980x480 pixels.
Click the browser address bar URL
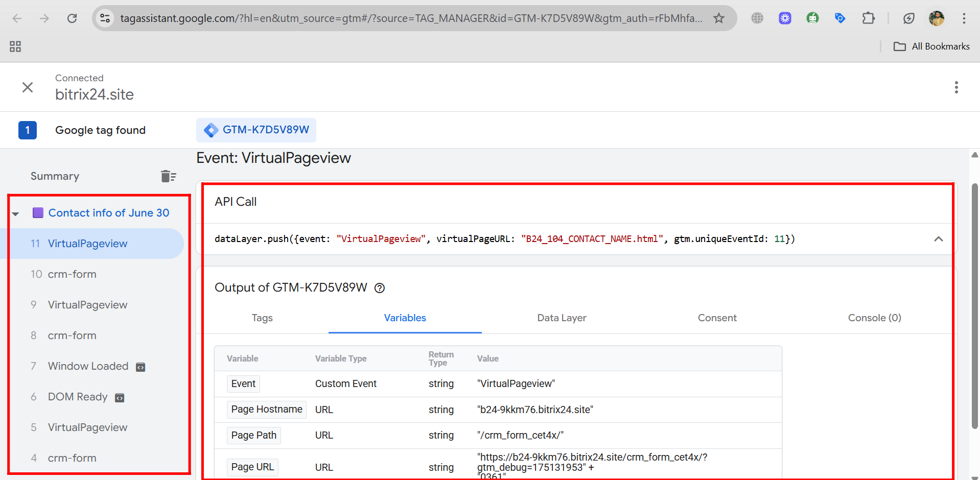(411, 18)
